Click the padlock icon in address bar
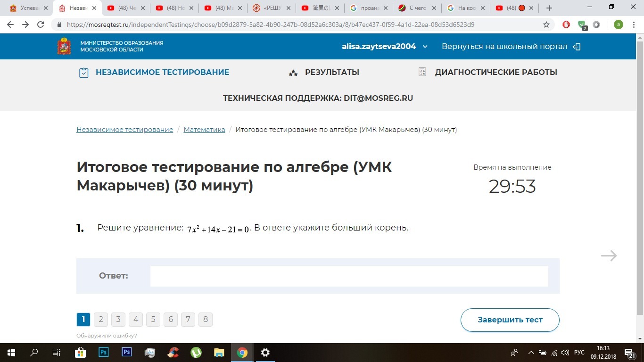This screenshot has width=644, height=362. coord(59,25)
